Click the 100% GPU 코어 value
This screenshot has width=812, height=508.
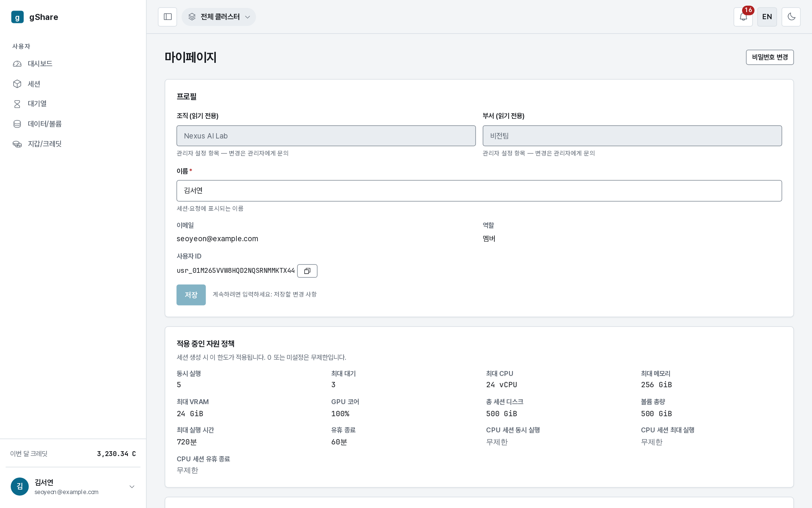(x=340, y=414)
